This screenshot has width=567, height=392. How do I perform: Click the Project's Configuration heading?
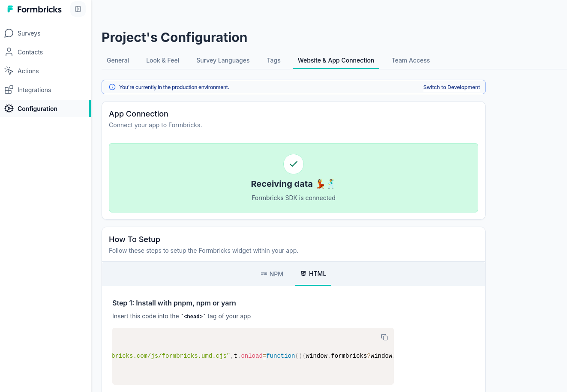pyautogui.click(x=174, y=37)
